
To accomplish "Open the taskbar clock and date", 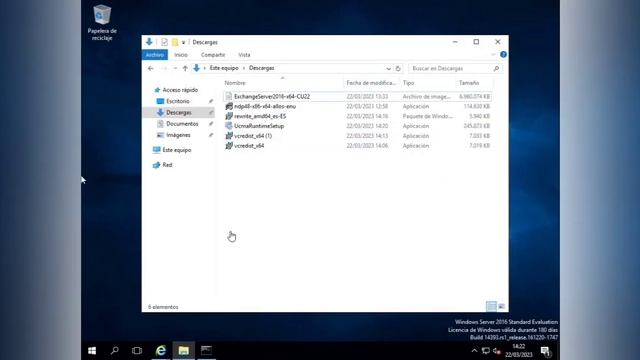I will 518,351.
